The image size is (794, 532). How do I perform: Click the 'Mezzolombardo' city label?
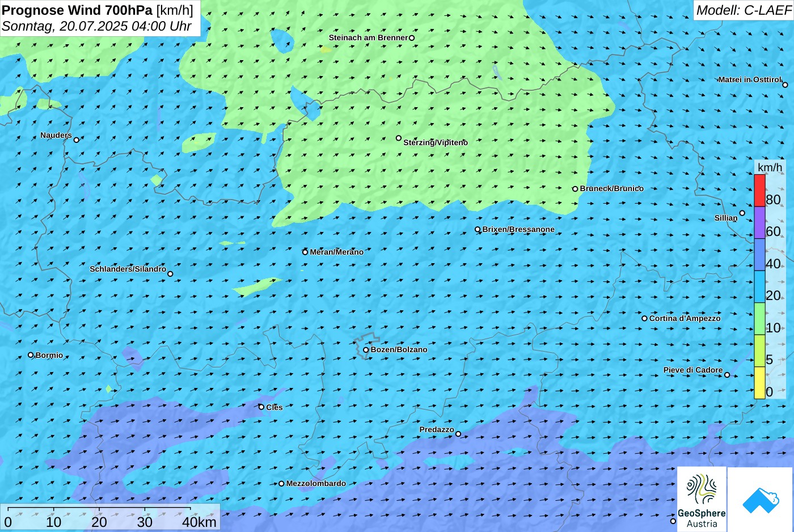(316, 483)
